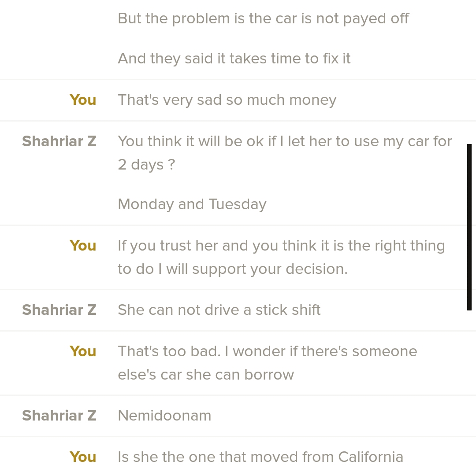This screenshot has width=476, height=476.
Task: Select the "moved from California" message
Action: coord(260,457)
